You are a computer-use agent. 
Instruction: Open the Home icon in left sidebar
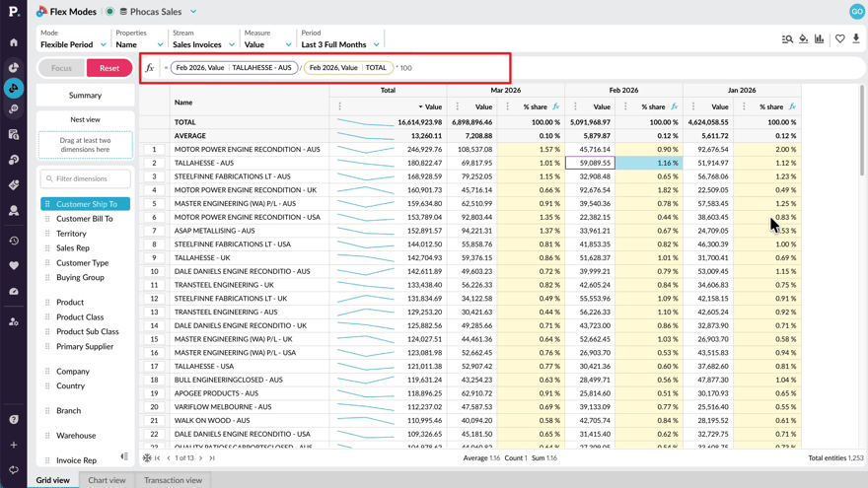pyautogui.click(x=14, y=42)
